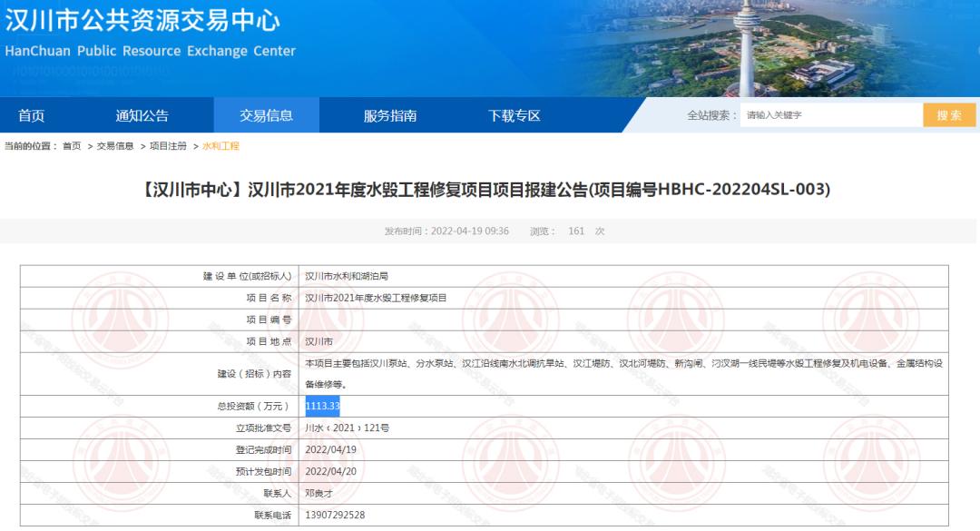Image resolution: width=980 pixels, height=531 pixels.
Task: Click the 川水（2021）121号 approval number
Action: pyautogui.click(x=348, y=428)
